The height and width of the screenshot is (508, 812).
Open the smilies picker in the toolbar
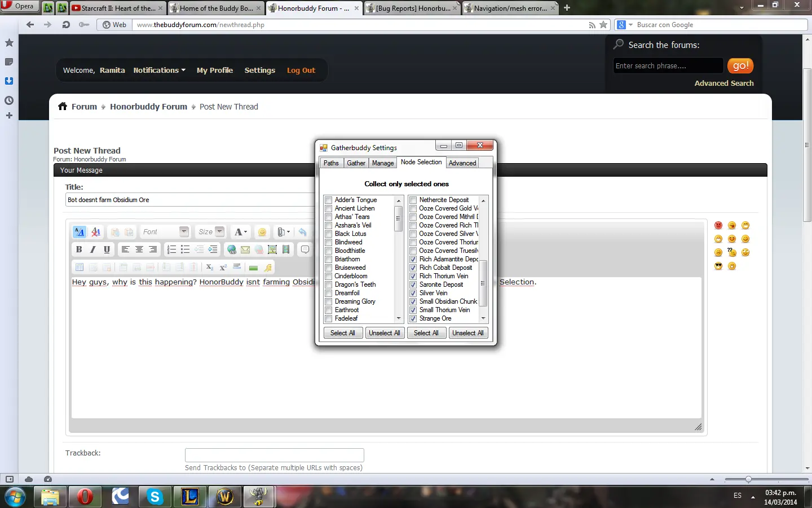coord(262,232)
